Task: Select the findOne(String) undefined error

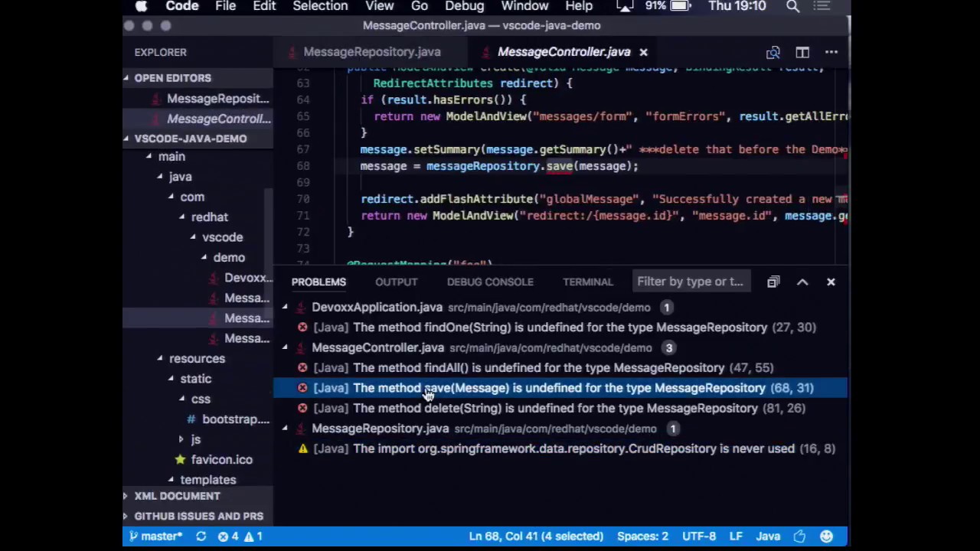Action: pos(560,328)
